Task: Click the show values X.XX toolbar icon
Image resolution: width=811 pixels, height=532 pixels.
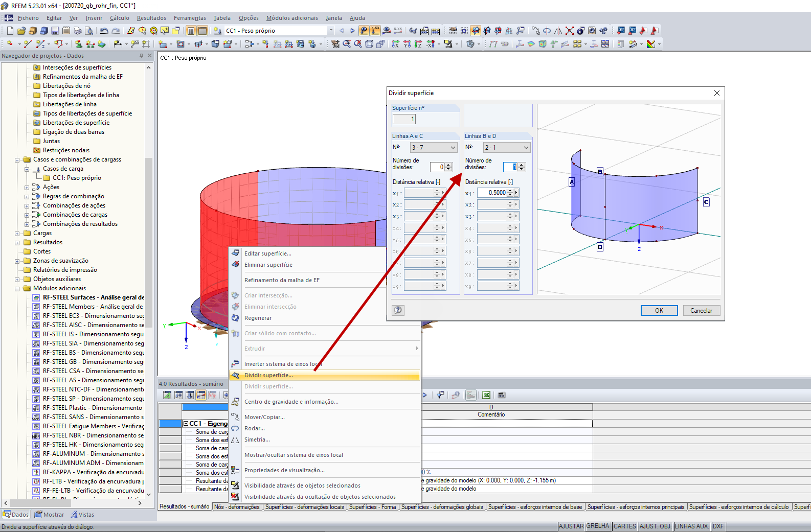Action: (375, 31)
